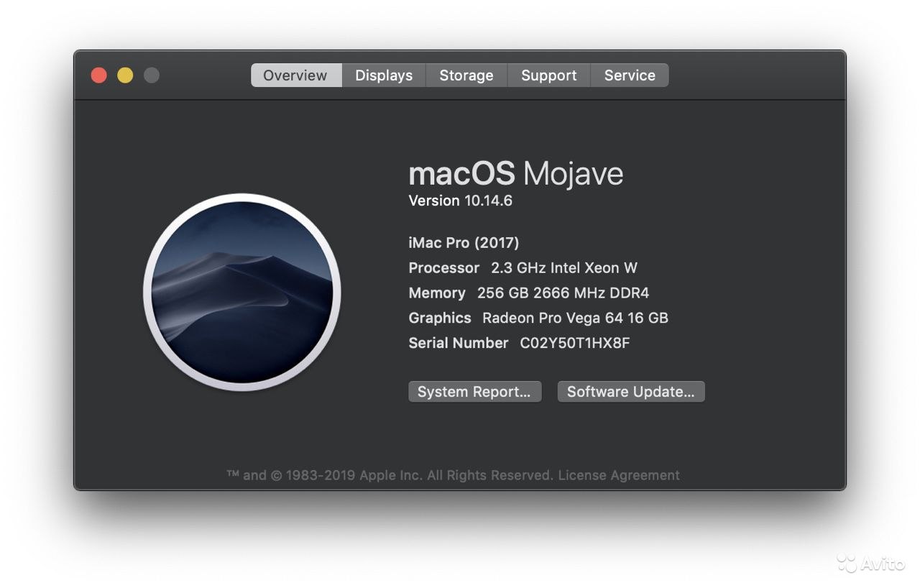Click the Serial Number label
Image resolution: width=920 pixels, height=588 pixels.
[x=459, y=343]
